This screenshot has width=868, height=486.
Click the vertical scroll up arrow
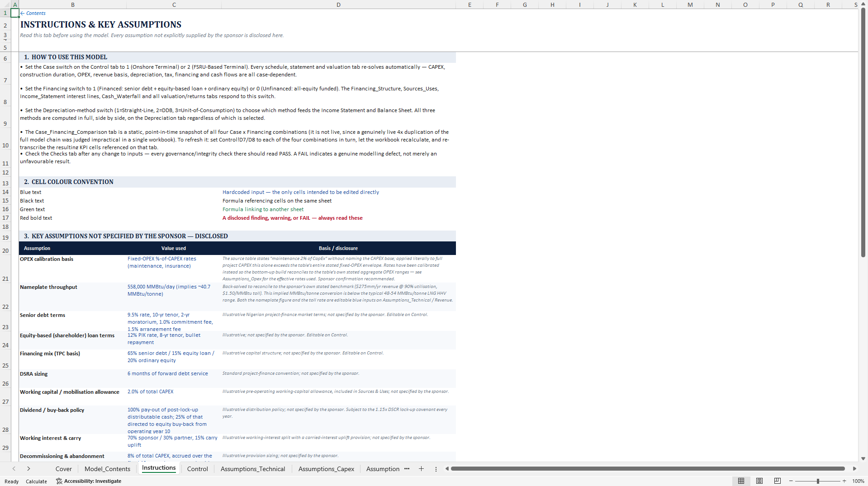tap(863, 4)
